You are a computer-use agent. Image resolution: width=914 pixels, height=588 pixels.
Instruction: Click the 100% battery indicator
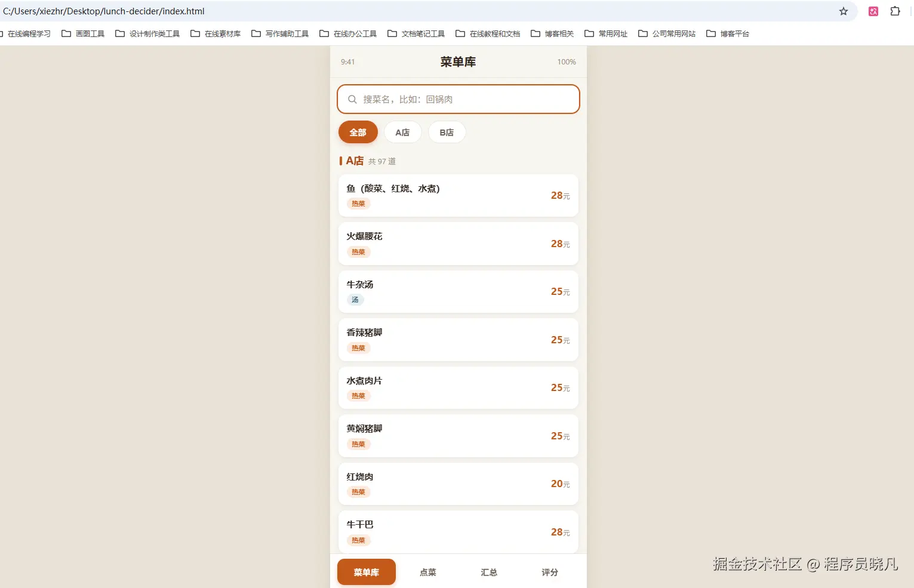[x=567, y=62]
